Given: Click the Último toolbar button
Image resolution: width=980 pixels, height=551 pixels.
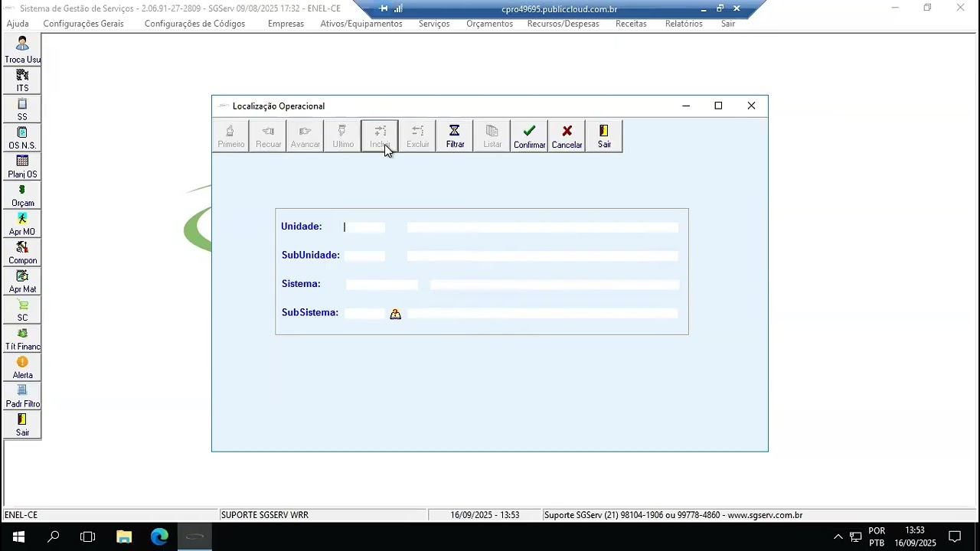Looking at the screenshot, I should 342,136.
